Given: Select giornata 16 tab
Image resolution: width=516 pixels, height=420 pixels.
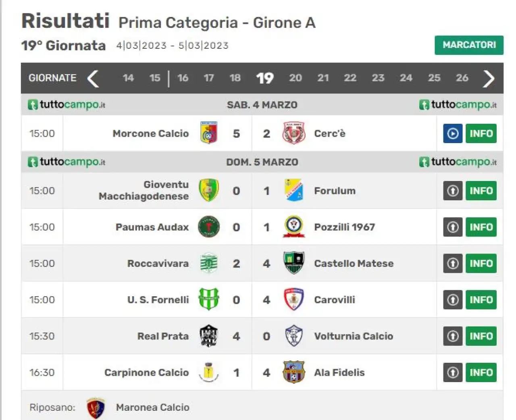Looking at the screenshot, I should (183, 78).
